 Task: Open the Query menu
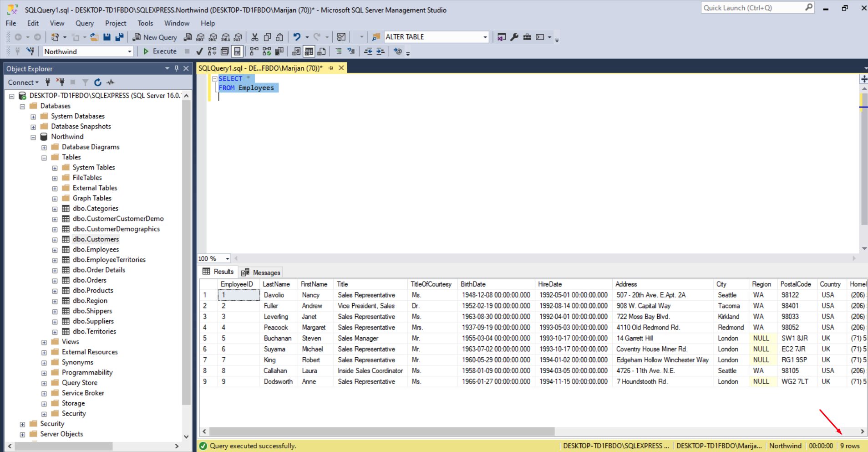(x=85, y=23)
